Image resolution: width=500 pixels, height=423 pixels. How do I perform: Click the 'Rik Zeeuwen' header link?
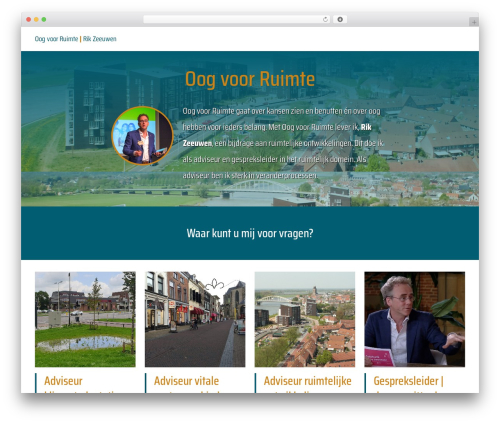(100, 39)
